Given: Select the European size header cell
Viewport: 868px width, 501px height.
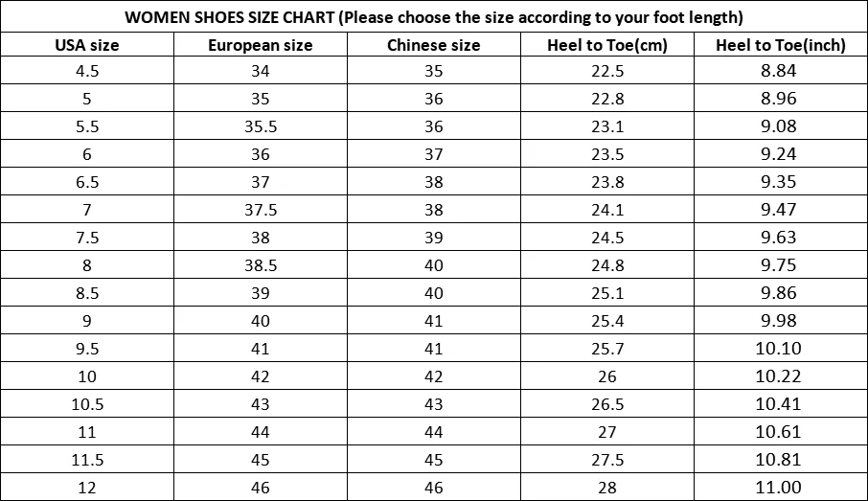Looking at the screenshot, I should [x=261, y=44].
